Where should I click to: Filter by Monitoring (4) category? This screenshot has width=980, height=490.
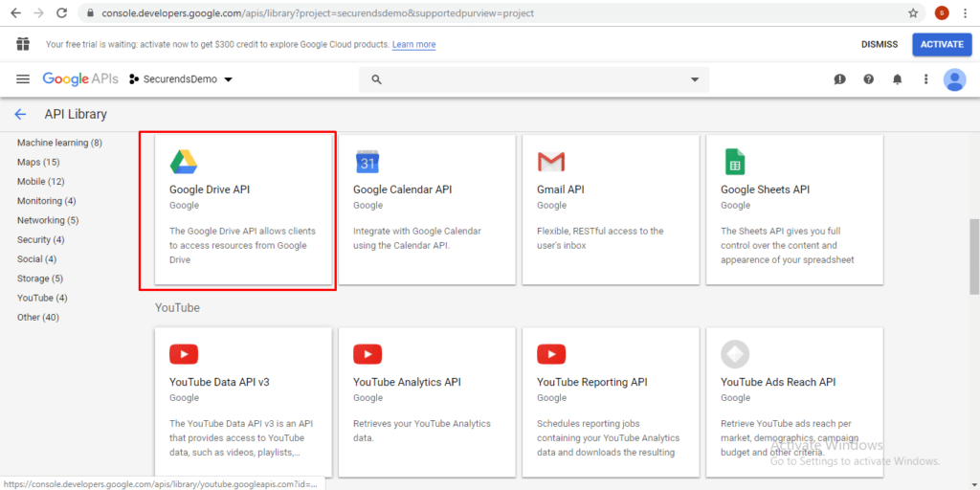point(46,201)
